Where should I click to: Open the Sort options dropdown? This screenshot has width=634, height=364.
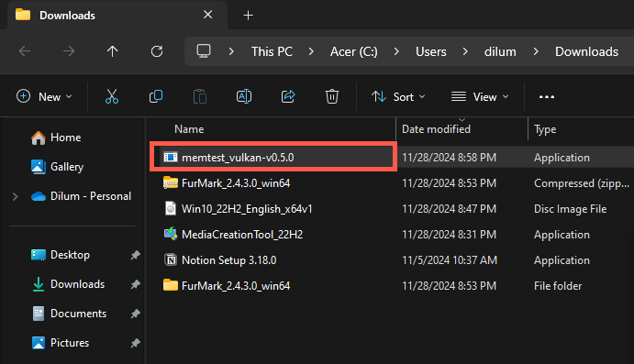[x=398, y=96]
